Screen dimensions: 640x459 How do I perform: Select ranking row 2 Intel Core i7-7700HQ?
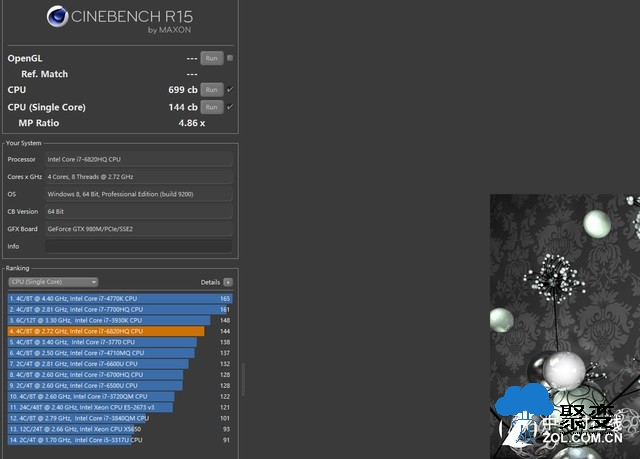coord(120,310)
